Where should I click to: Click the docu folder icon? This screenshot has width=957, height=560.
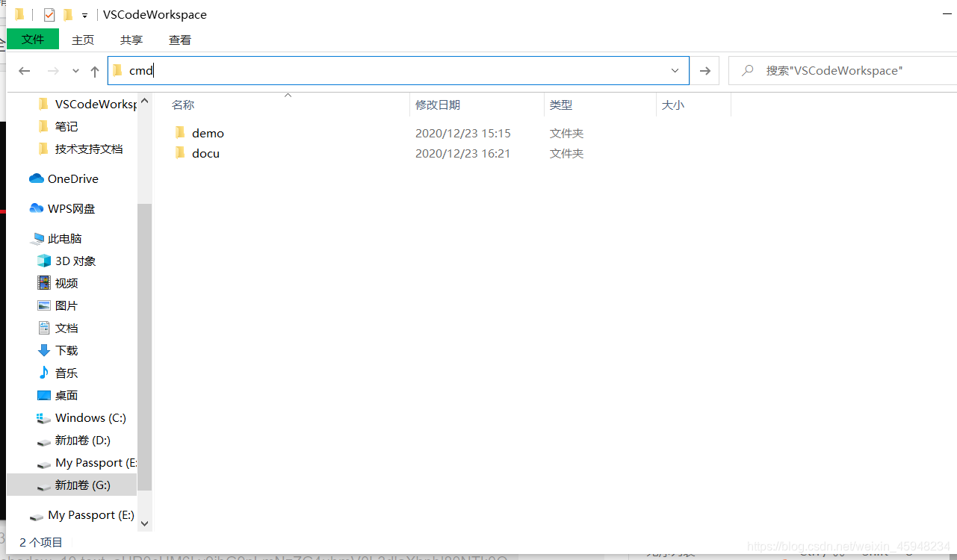click(x=180, y=153)
